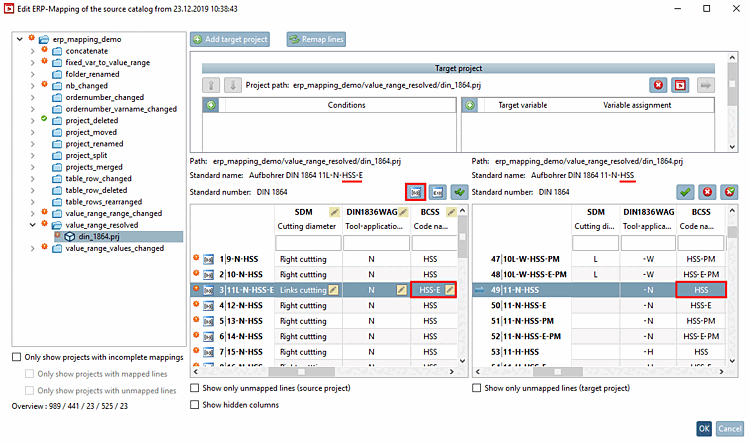Screen dimensions: 750x443
Task: Enable Only show projects with incomplete mappings
Action: [17, 357]
